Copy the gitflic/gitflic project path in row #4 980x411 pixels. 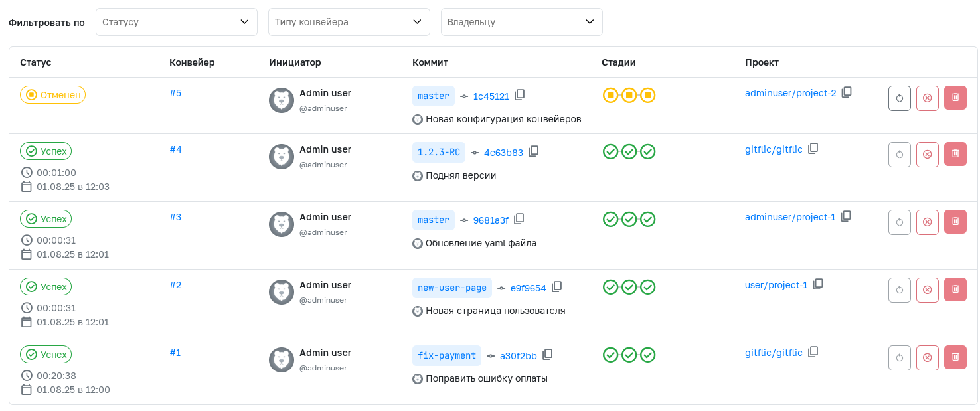click(x=813, y=149)
